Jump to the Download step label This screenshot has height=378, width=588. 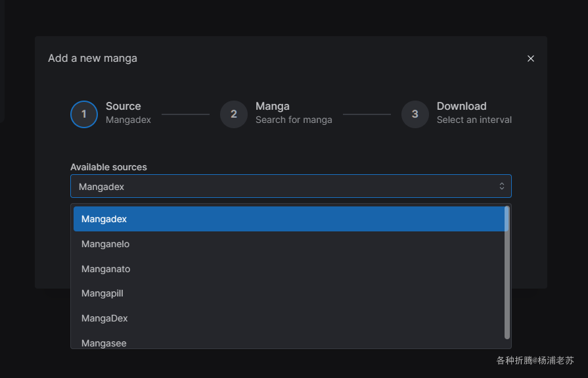click(x=462, y=106)
